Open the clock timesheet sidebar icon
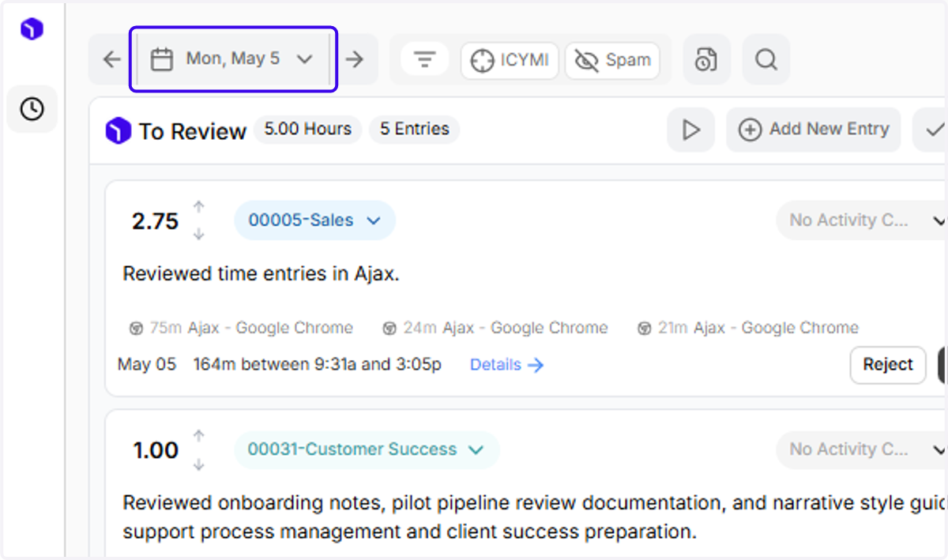 click(32, 109)
